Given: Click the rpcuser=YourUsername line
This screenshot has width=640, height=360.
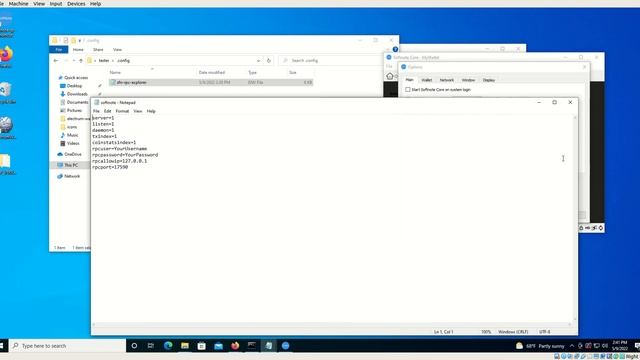Looking at the screenshot, I should (x=120, y=149).
